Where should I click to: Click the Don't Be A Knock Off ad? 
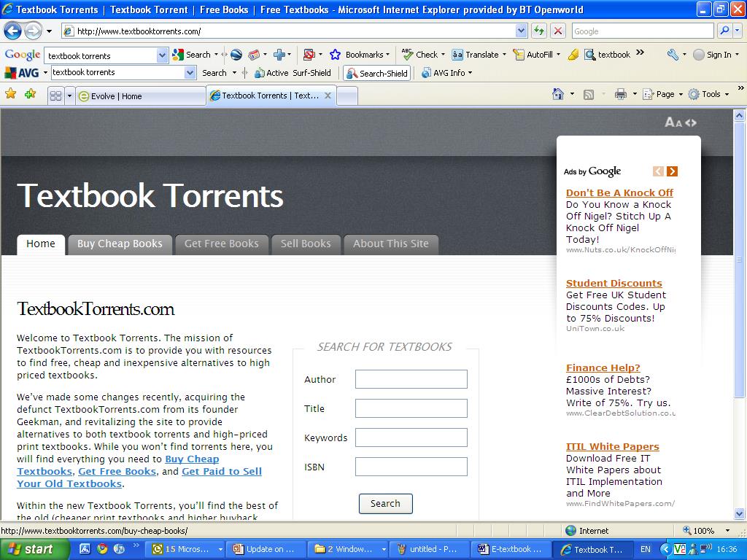[619, 192]
